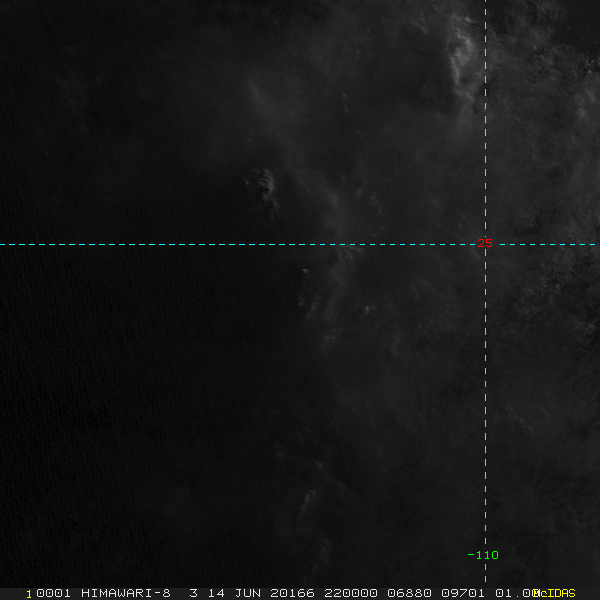600x600 pixels.
Task: Click the red 25 latitude label
Action: [485, 243]
